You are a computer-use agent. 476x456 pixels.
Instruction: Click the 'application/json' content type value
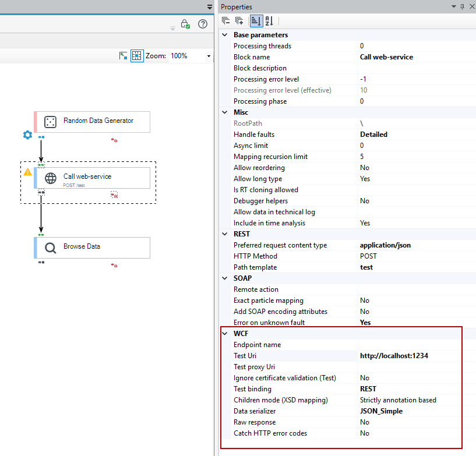tap(385, 245)
